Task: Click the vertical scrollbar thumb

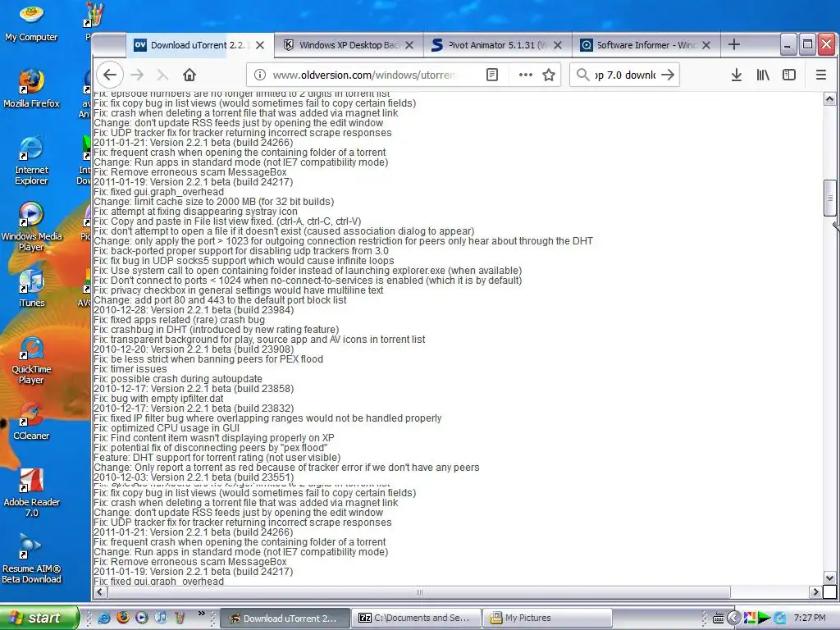Action: (x=829, y=198)
